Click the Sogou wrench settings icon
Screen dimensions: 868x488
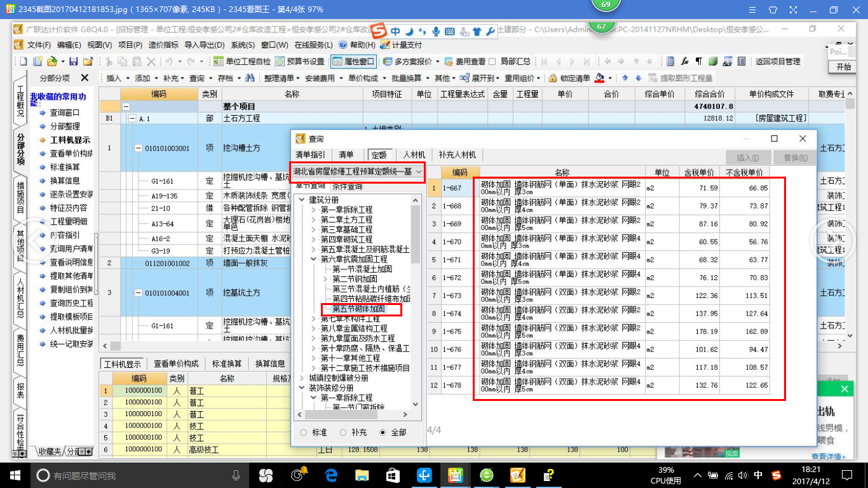tap(490, 31)
